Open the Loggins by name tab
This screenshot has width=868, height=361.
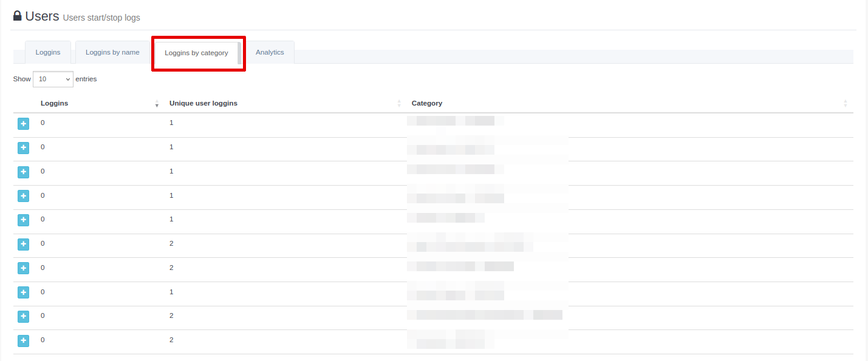coord(112,52)
